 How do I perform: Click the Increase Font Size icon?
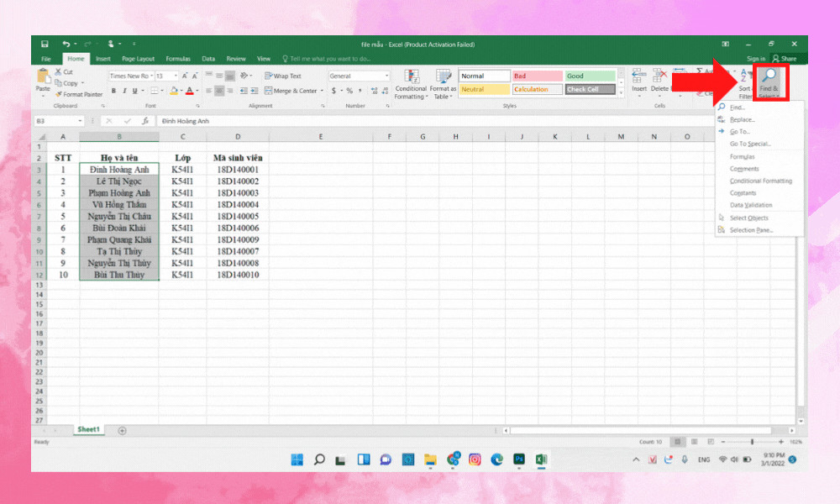click(x=185, y=76)
